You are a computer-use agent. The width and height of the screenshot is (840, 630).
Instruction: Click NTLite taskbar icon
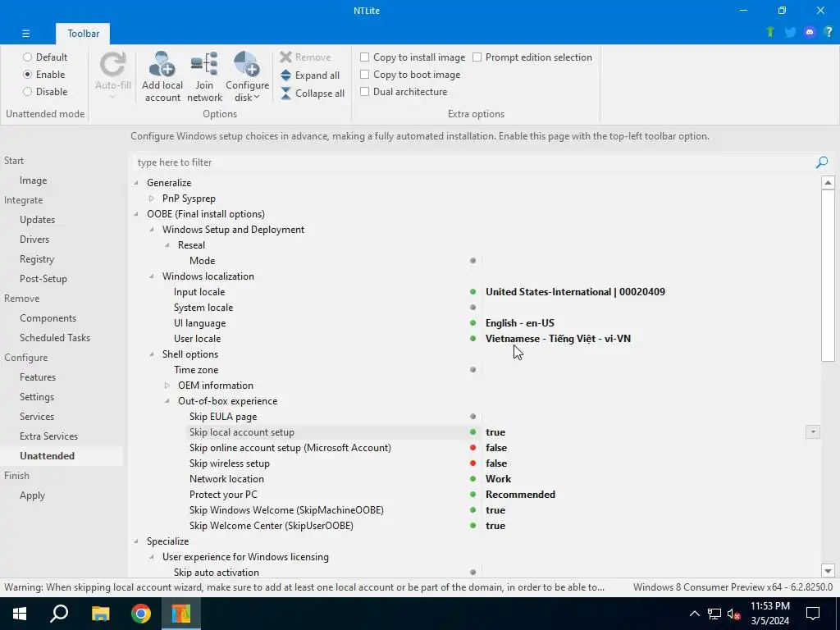click(x=181, y=614)
